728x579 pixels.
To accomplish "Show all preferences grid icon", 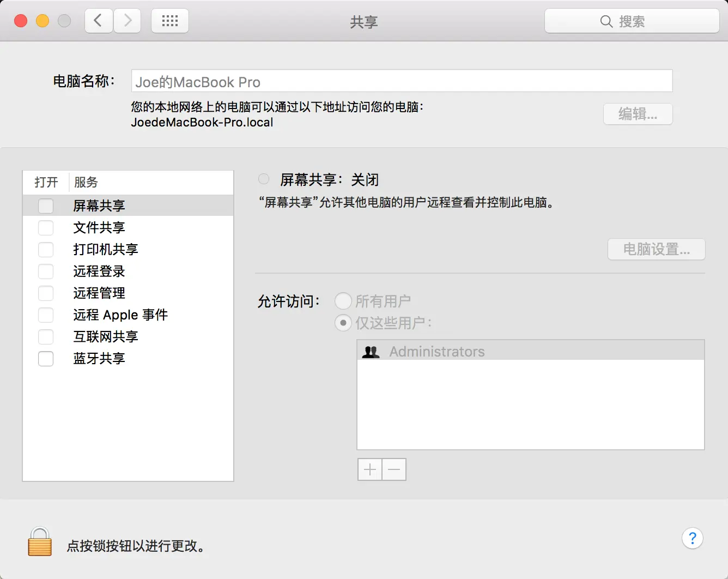I will tap(170, 21).
